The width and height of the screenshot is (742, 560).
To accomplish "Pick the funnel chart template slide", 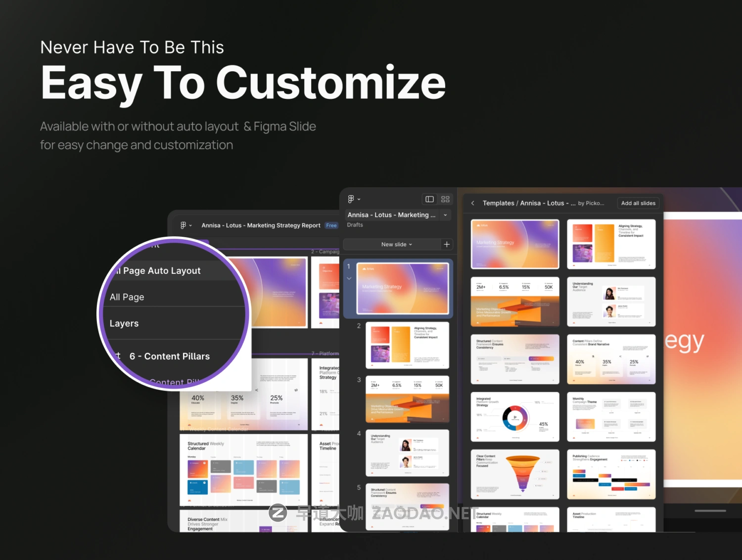I will coord(515,474).
